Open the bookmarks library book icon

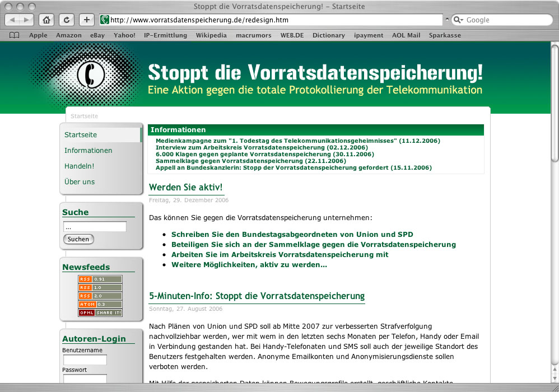[15, 35]
